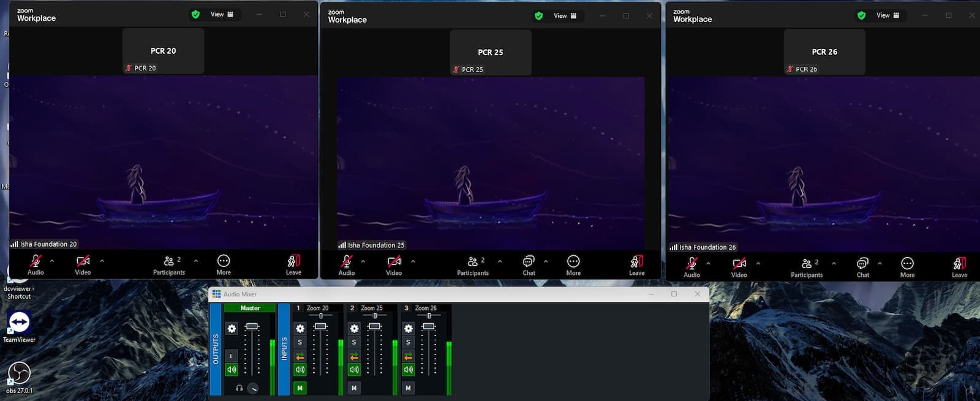Expand video options arrow in PCR 20 window
Screen dimensions: 980x401
(102, 261)
